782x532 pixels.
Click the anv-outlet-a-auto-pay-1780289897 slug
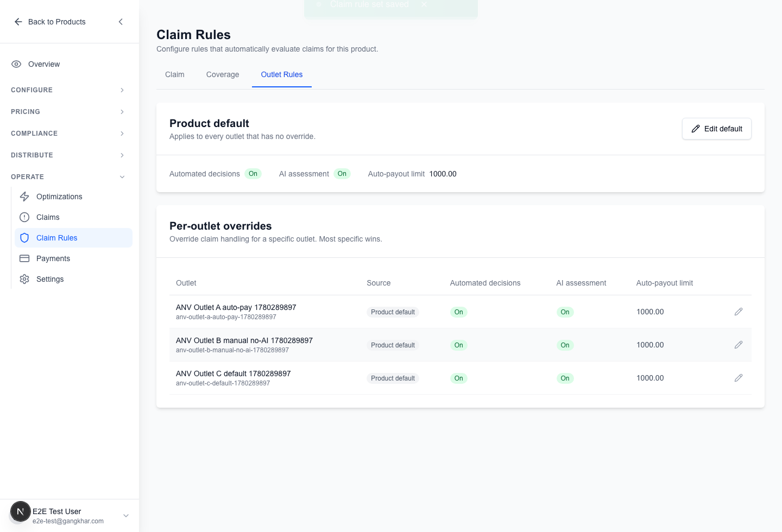226,317
